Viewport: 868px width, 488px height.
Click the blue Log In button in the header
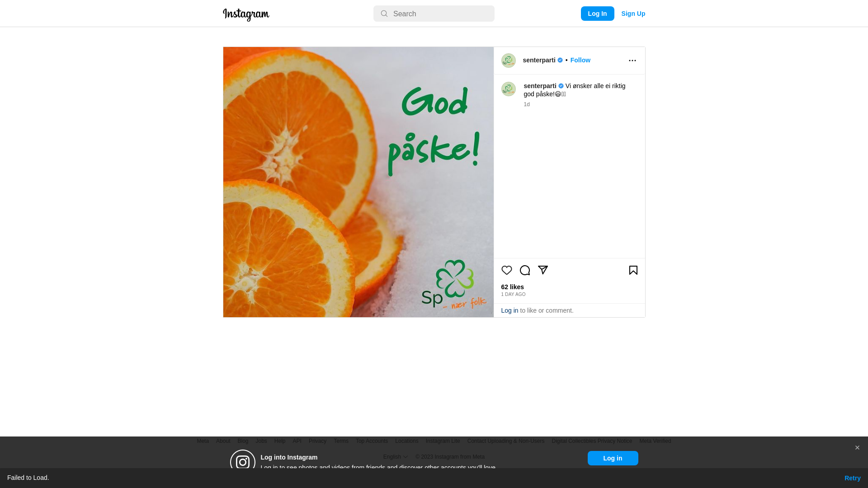[597, 14]
